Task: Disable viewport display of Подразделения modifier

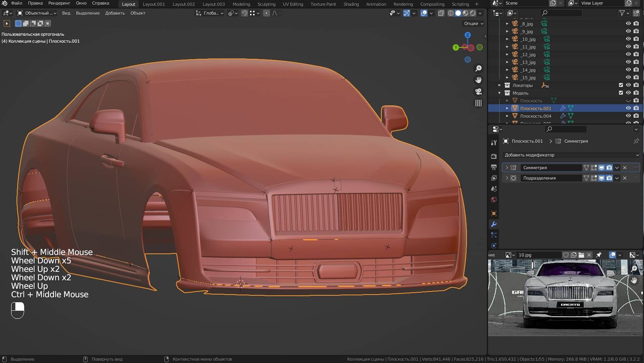Action: 601,178
